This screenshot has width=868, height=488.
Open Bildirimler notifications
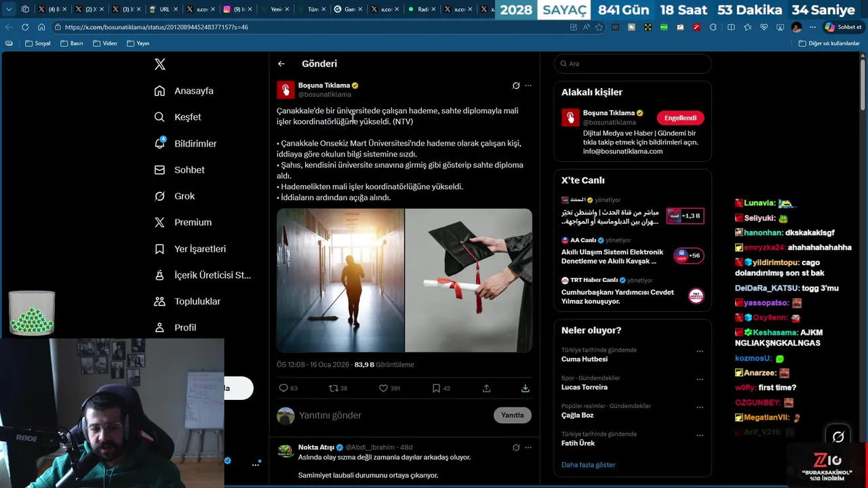click(185, 144)
